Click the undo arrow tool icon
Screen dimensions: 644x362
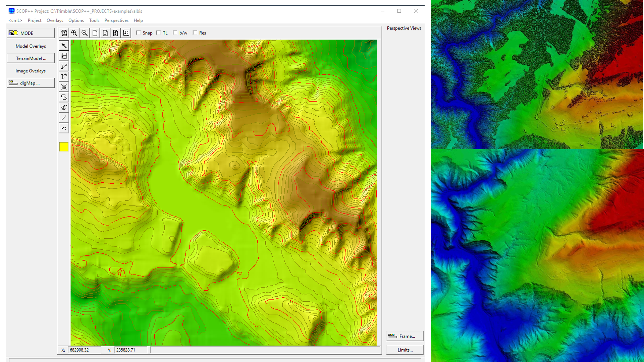tap(64, 128)
